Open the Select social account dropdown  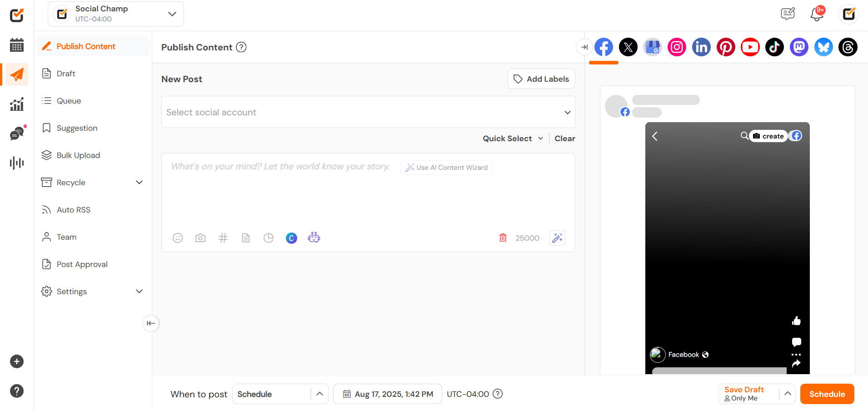(x=368, y=112)
